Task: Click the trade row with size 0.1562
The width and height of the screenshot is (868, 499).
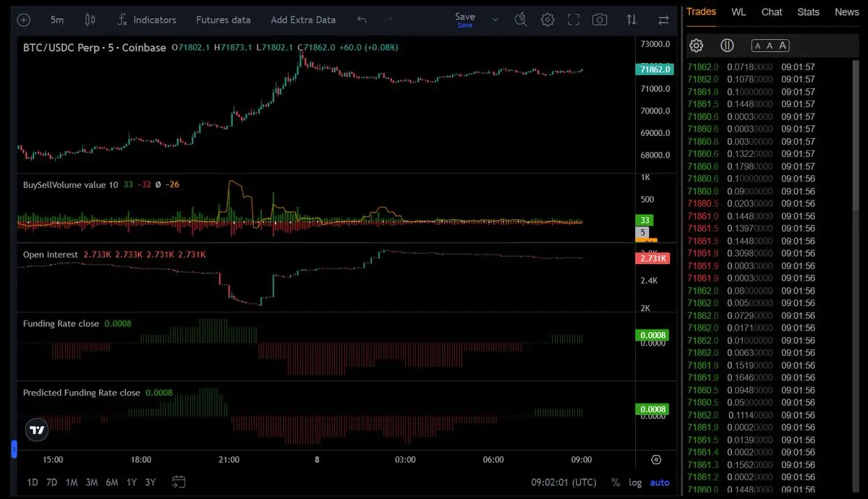Action: pos(752,465)
